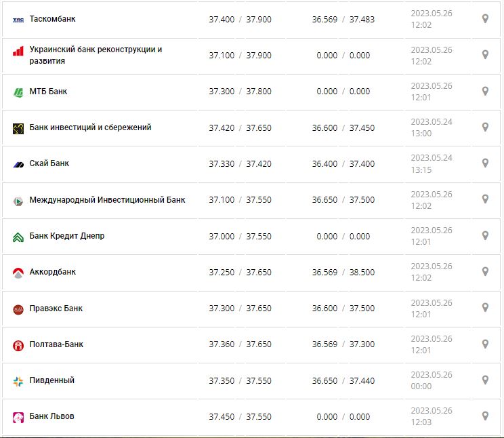This screenshot has width=504, height=438.
Task: Click the Таскомбанк logo
Action: [x=18, y=20]
